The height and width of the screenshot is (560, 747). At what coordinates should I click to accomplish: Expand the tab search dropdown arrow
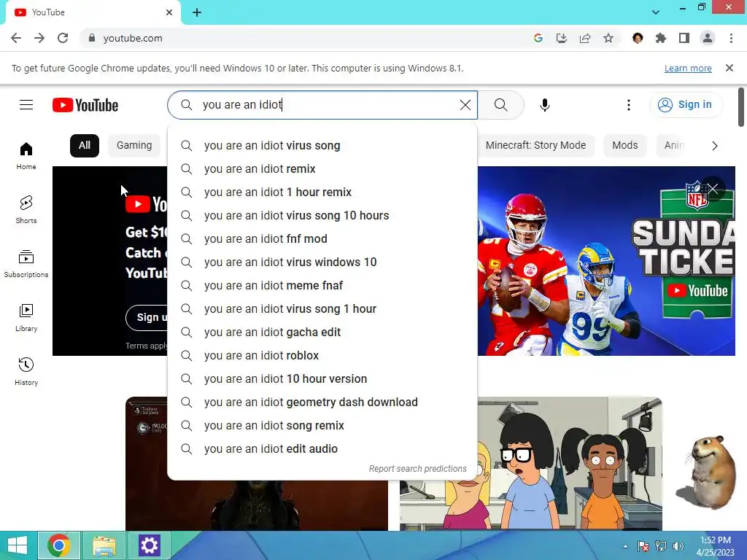pos(656,12)
